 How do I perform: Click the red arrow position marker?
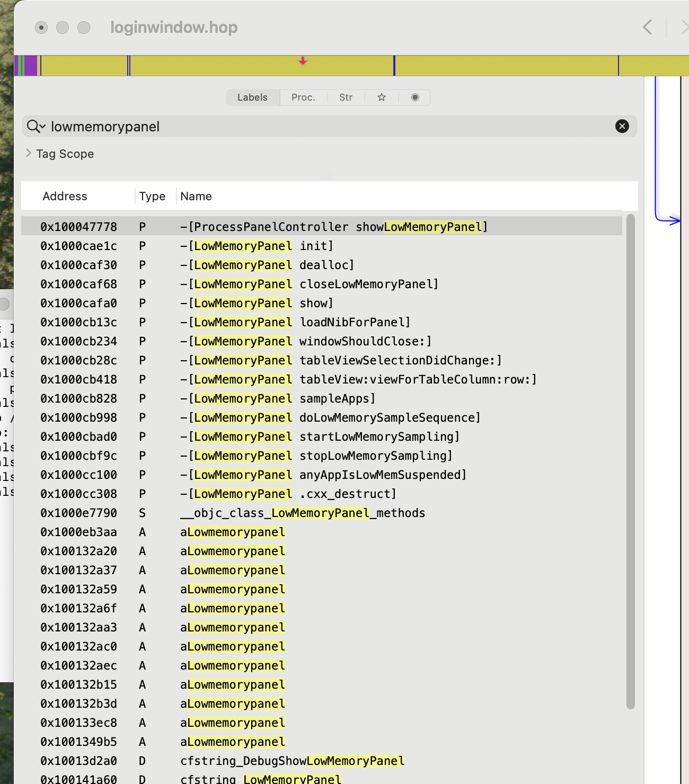click(303, 61)
